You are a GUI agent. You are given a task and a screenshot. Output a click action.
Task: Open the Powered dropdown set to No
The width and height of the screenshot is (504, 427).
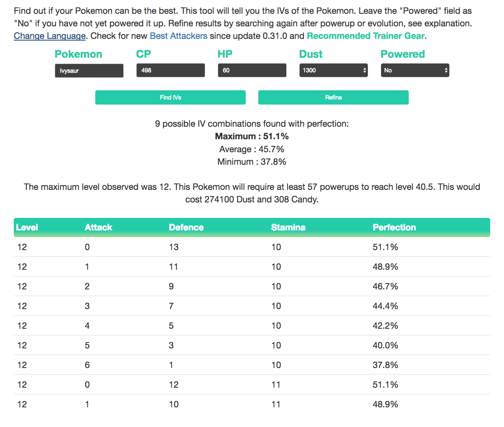[x=415, y=70]
